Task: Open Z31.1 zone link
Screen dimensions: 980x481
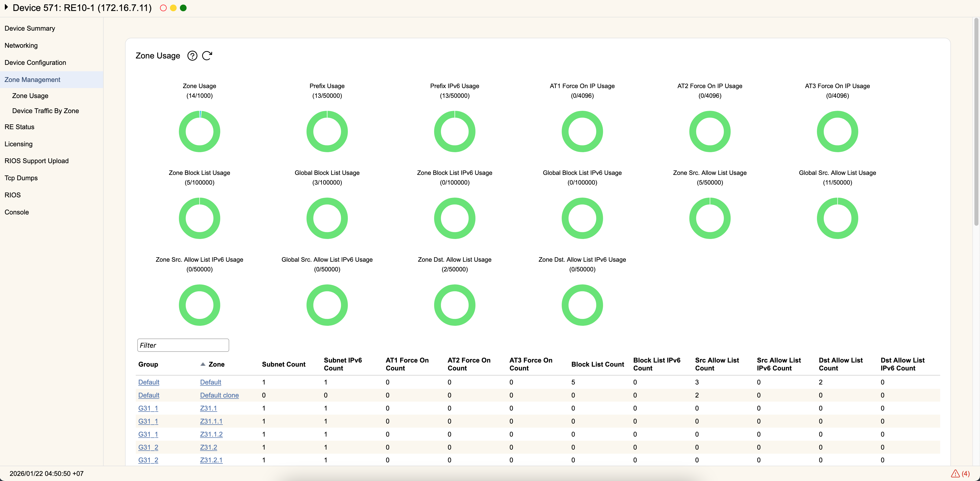Action: (x=209, y=408)
